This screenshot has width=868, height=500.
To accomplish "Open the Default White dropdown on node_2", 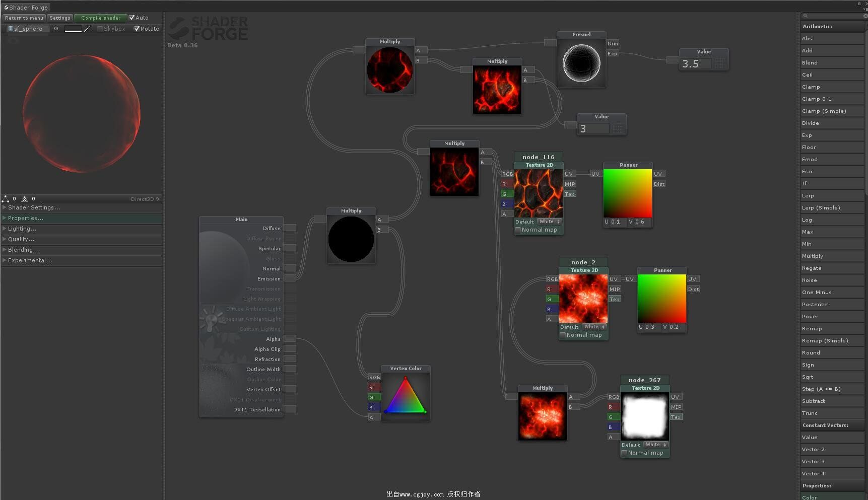I will [x=594, y=327].
